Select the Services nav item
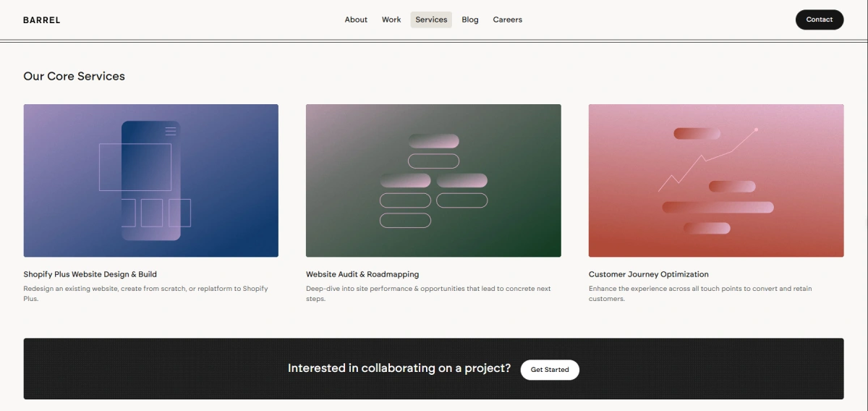The width and height of the screenshot is (868, 411). click(x=431, y=20)
